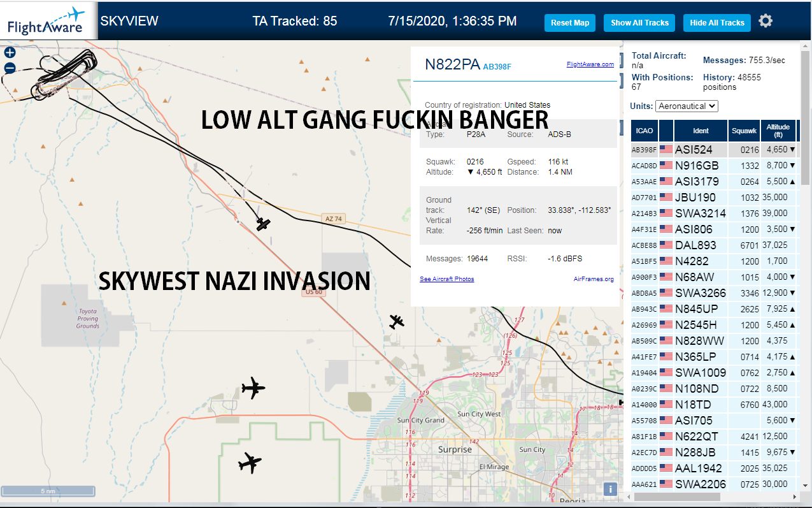The height and width of the screenshot is (508, 812).
Task: Select the aircraft icon east of US 60
Action: click(x=397, y=322)
